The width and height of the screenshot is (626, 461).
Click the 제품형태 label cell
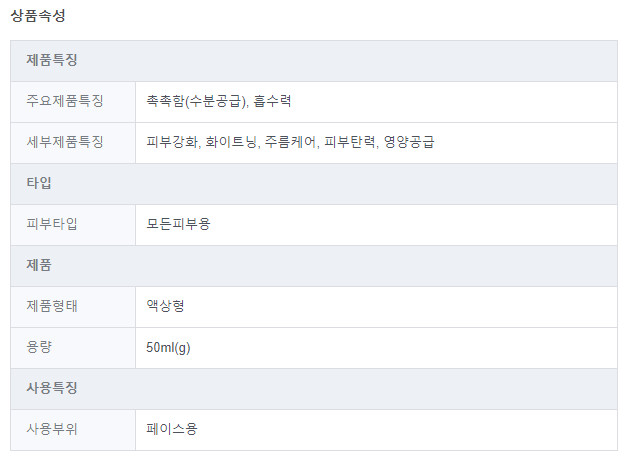tap(73, 307)
